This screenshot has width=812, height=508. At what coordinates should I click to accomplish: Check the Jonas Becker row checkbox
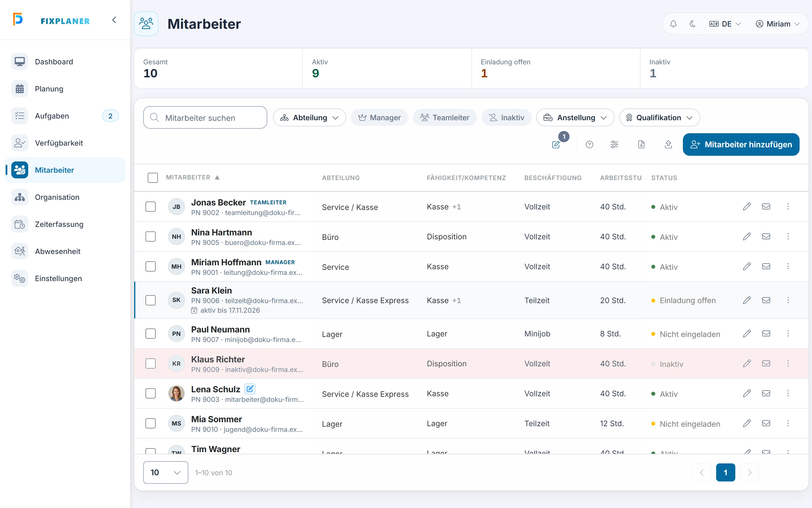[151, 207]
